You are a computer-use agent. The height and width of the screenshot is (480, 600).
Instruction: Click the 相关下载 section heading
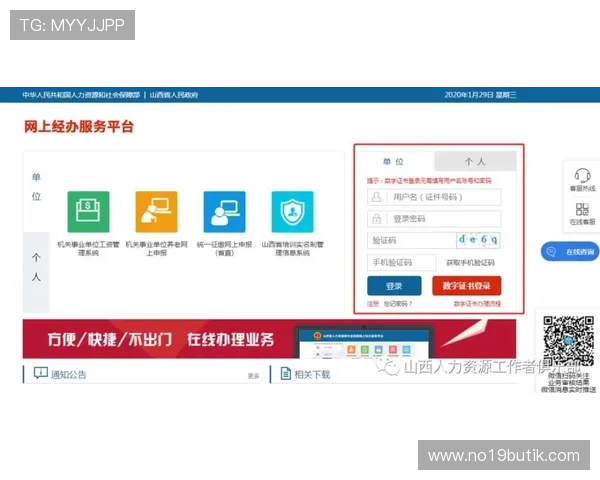312,374
